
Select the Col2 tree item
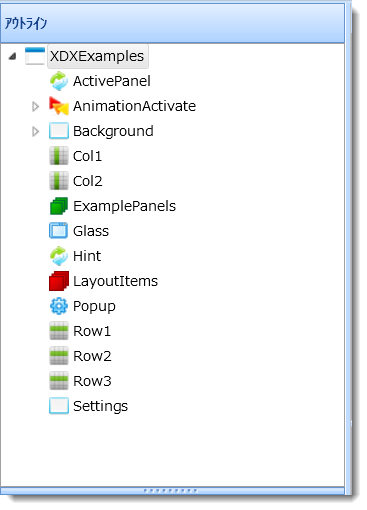point(88,181)
